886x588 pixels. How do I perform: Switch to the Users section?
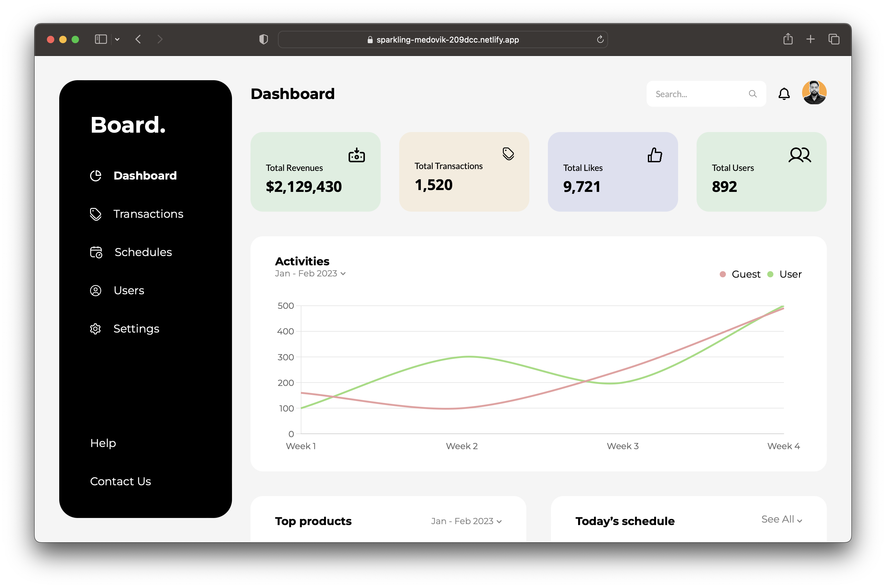click(x=129, y=290)
